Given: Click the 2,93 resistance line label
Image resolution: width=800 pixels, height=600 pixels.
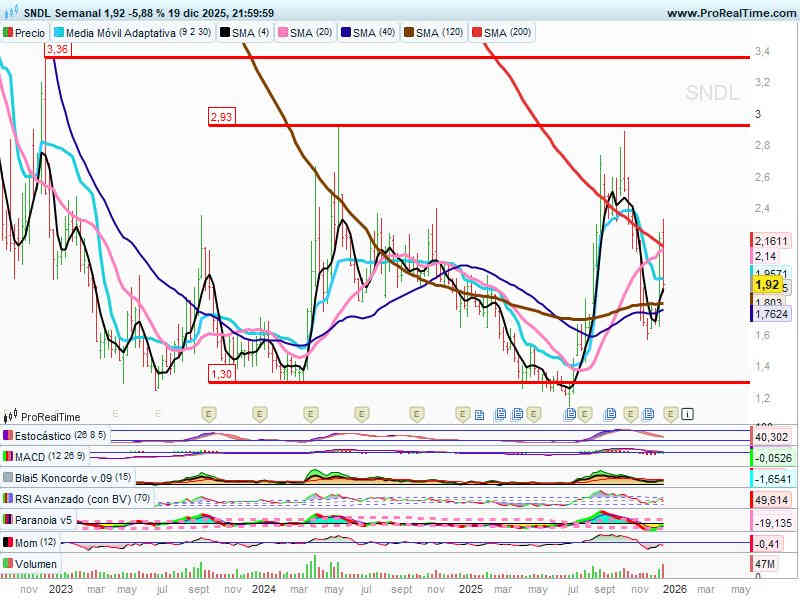Looking at the screenshot, I should pos(221,117).
